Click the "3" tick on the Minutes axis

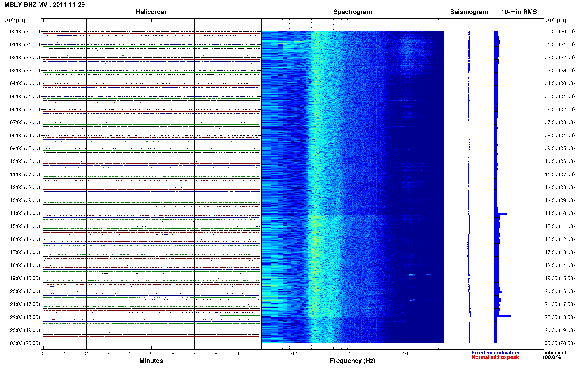108,354
